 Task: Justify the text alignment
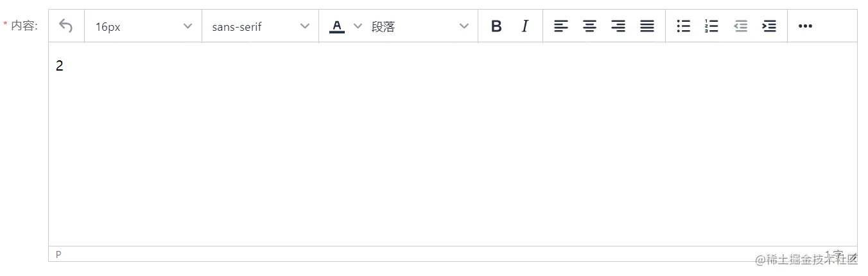(x=647, y=26)
